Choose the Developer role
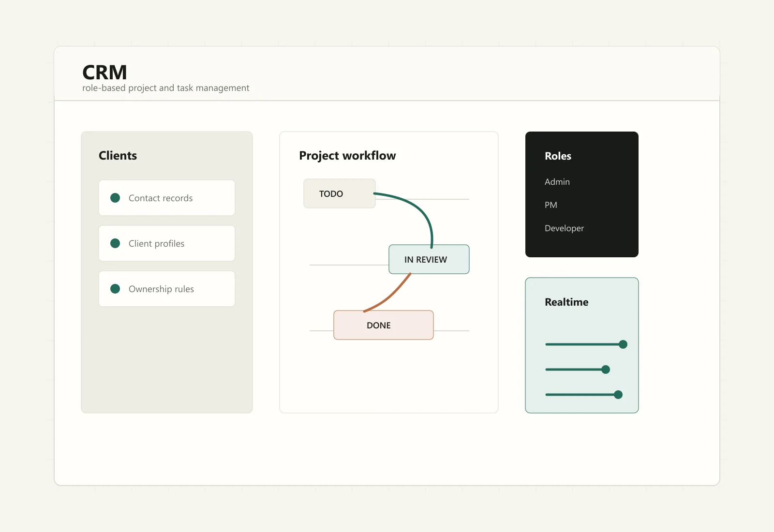774x532 pixels. tap(564, 228)
